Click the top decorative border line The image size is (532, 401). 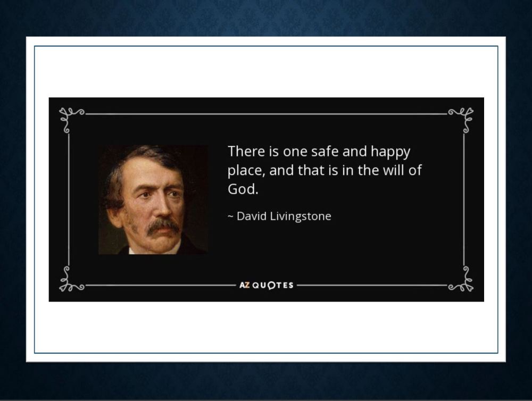point(266,114)
